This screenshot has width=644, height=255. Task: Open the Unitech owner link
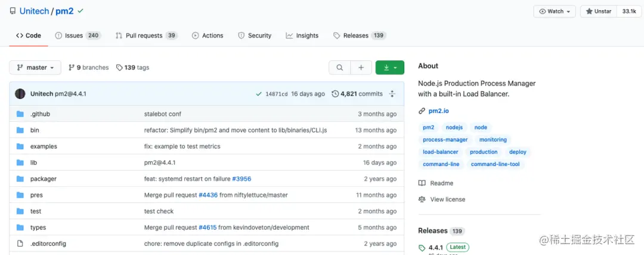tap(34, 11)
